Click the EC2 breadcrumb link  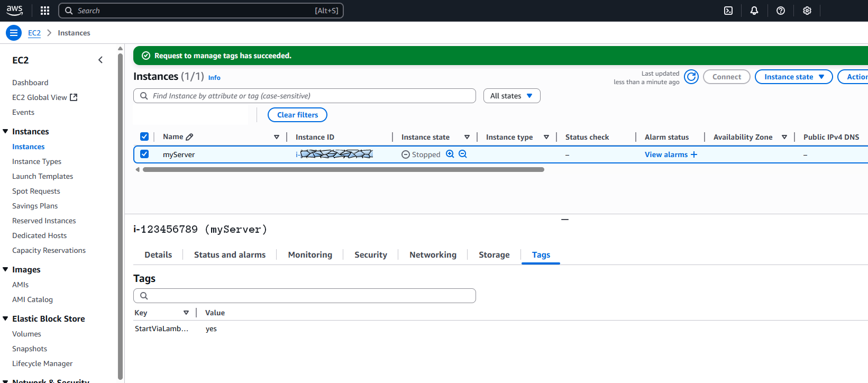34,33
